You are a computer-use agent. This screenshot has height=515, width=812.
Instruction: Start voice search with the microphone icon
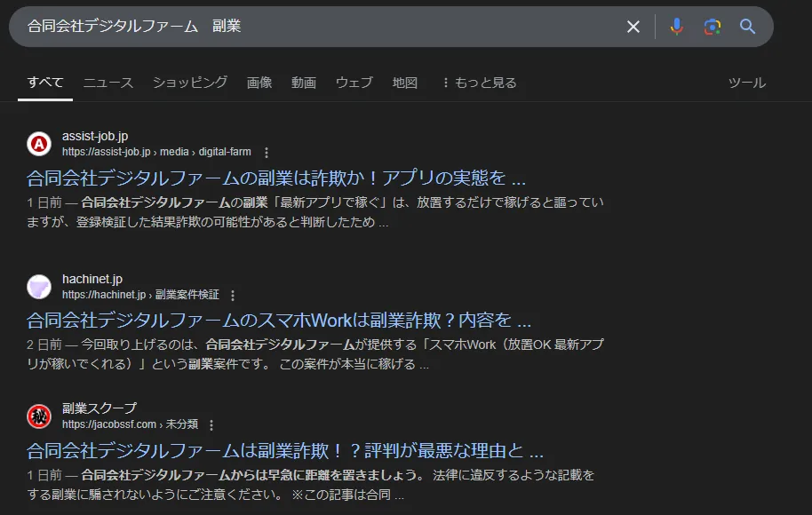[676, 27]
